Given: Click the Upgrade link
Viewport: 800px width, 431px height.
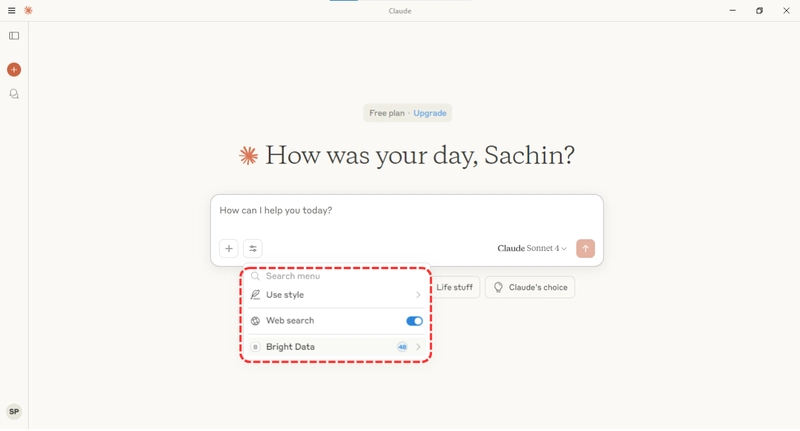Looking at the screenshot, I should tap(430, 113).
